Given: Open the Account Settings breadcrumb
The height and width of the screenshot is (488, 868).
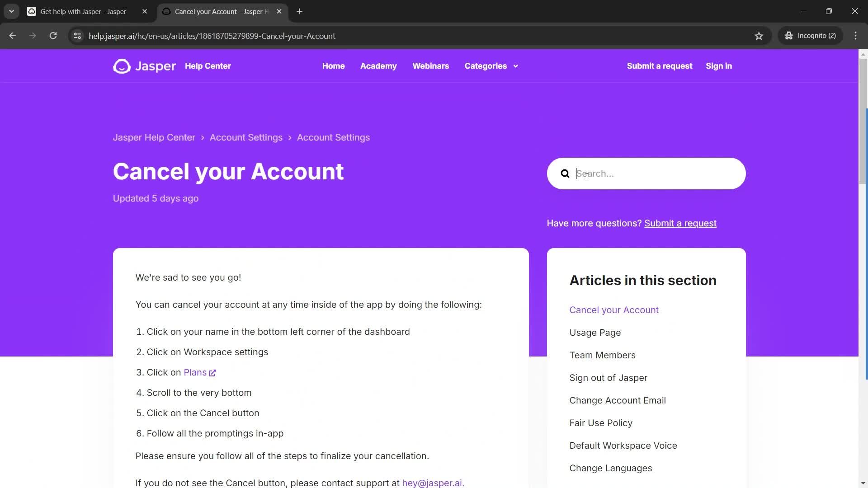Looking at the screenshot, I should [x=246, y=138].
